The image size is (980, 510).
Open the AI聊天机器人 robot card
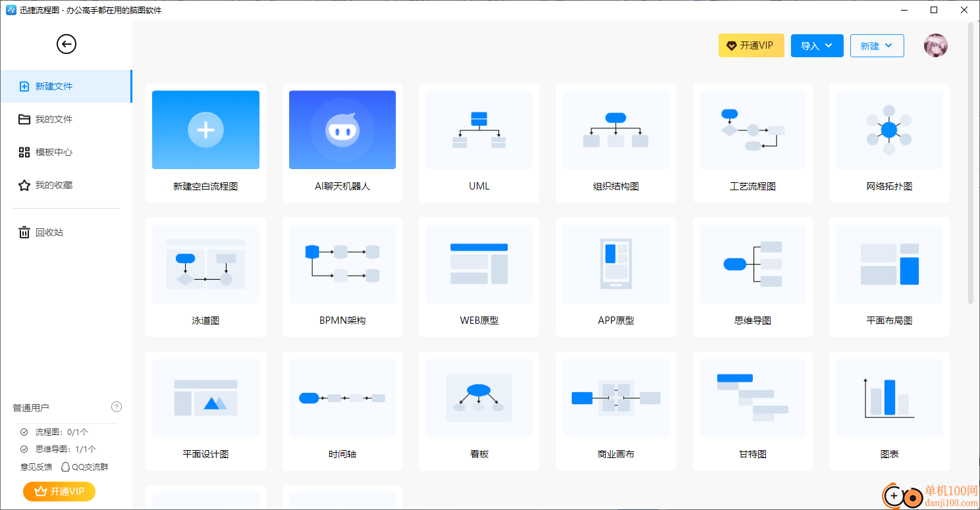(342, 130)
